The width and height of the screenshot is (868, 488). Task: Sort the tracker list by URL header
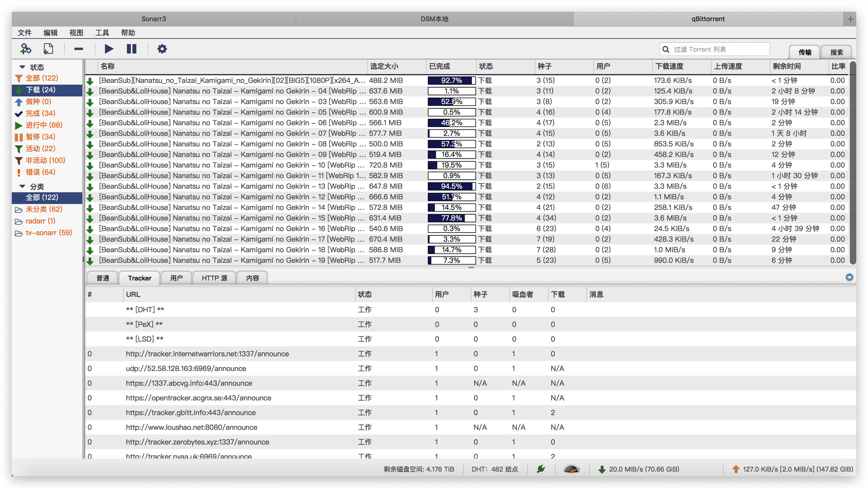point(239,295)
